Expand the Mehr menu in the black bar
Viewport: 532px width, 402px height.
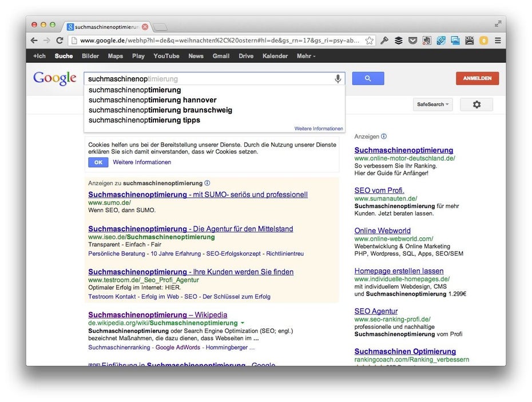305,56
